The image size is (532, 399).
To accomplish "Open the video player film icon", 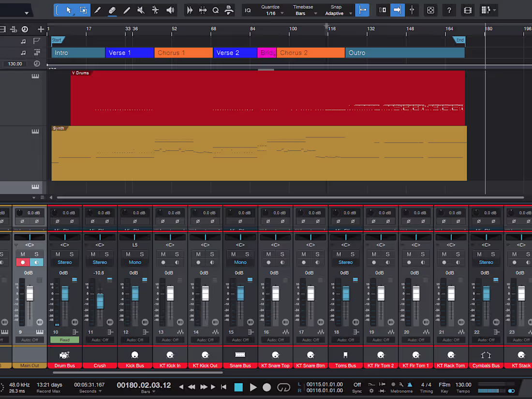I will (x=468, y=10).
